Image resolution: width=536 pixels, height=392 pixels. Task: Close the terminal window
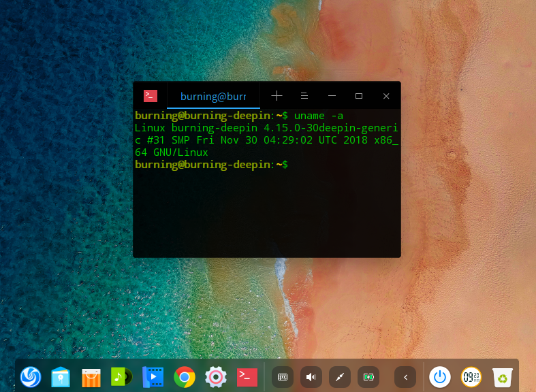(x=386, y=96)
